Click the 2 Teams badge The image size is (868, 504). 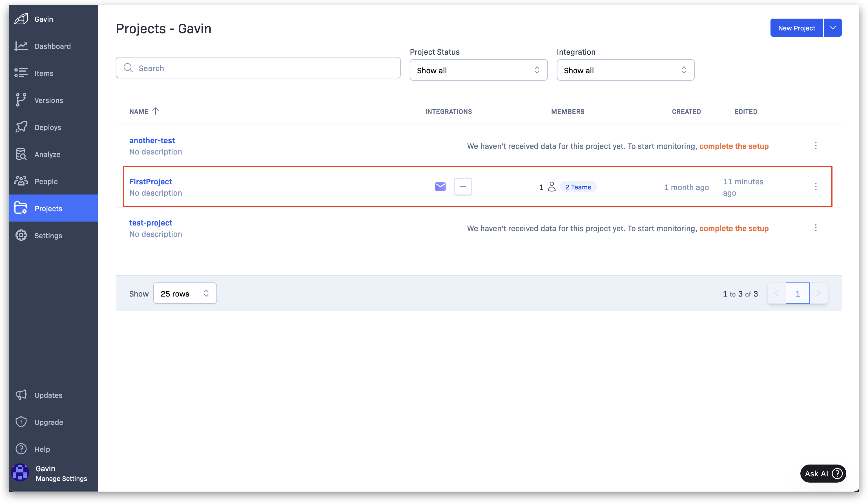click(578, 187)
